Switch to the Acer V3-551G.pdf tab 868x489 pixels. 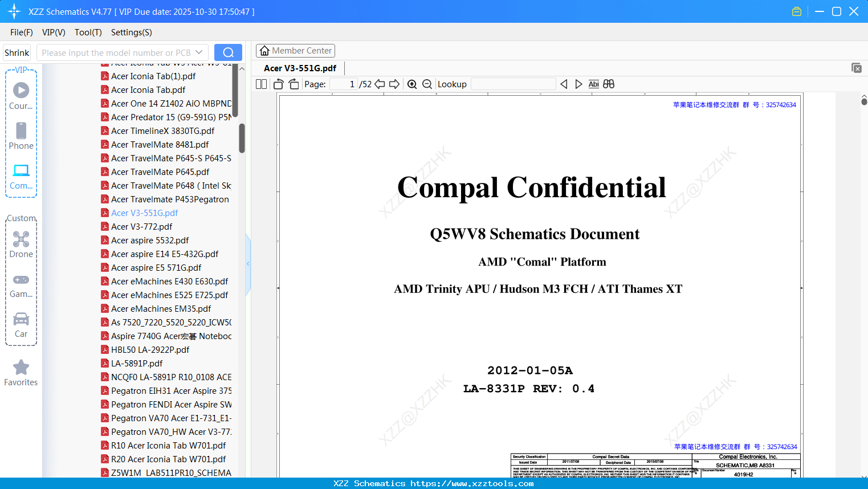click(x=300, y=68)
